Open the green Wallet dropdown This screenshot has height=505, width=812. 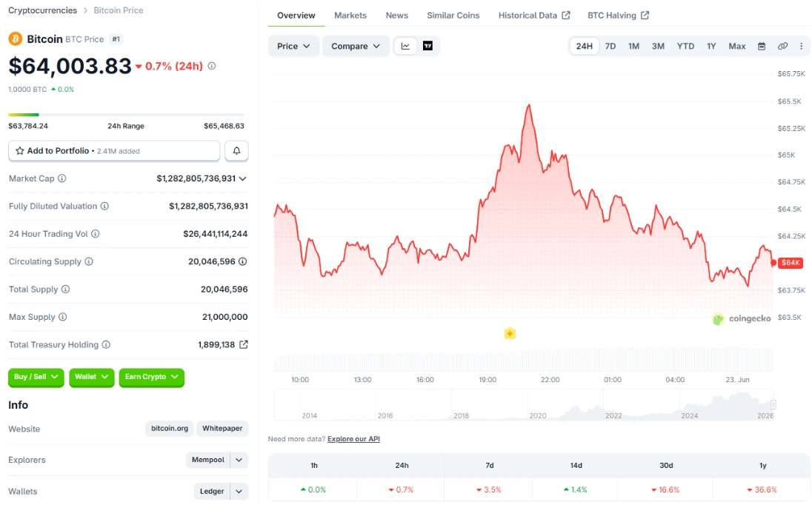point(92,377)
